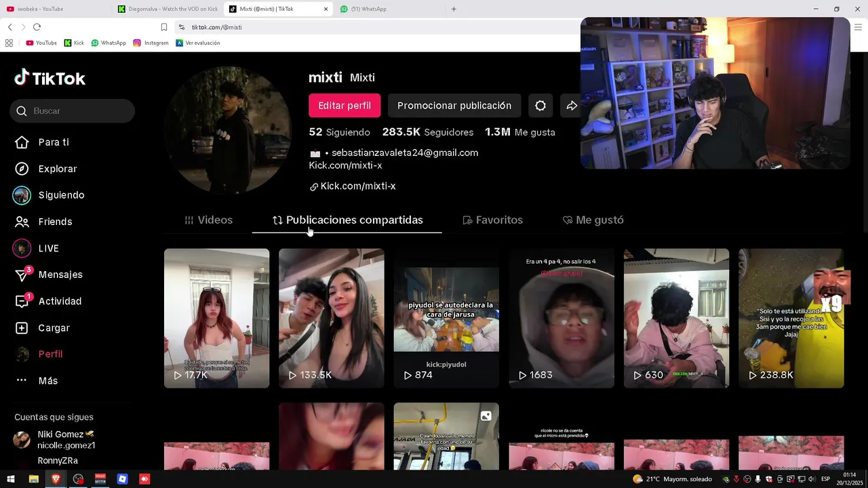Viewport: 868px width, 488px height.
Task: Go back in browser history
Action: pos(9,27)
